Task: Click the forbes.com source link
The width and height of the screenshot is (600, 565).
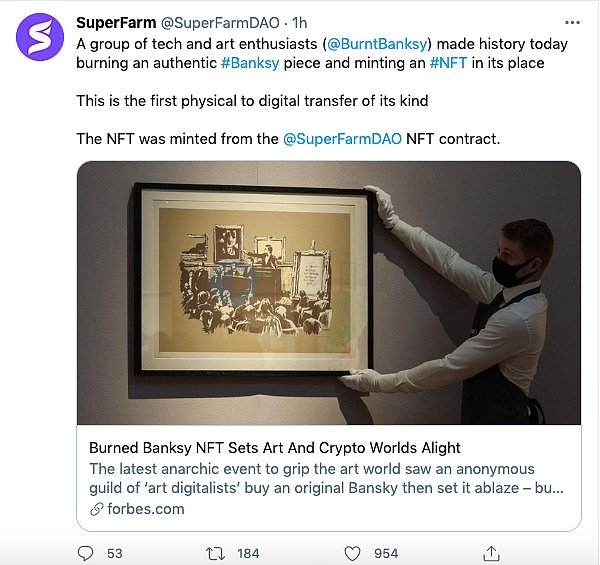Action: click(x=141, y=509)
